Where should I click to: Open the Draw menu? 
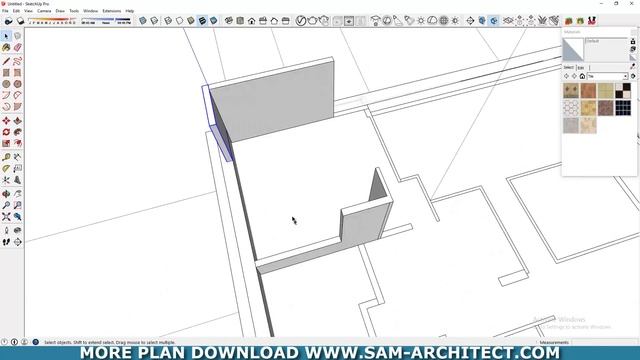[60, 11]
